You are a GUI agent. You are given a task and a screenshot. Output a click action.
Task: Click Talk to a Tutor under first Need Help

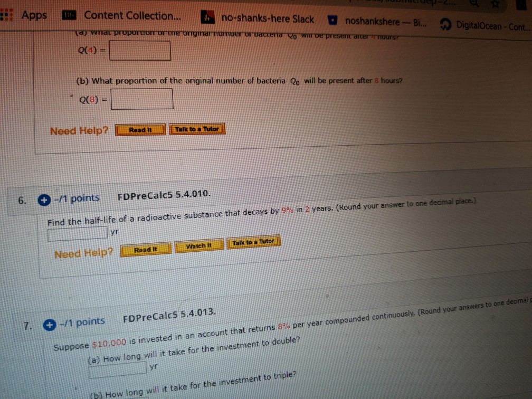[x=197, y=128]
